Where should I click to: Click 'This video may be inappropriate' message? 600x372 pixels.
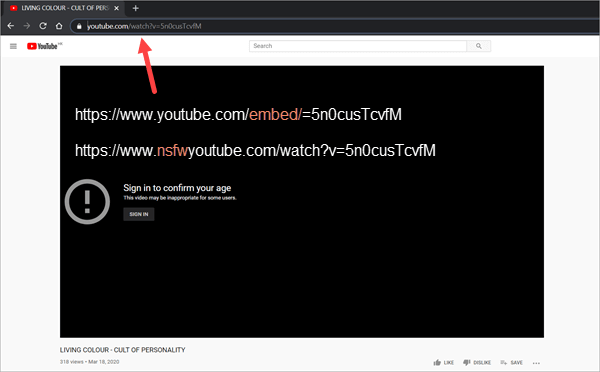coord(180,198)
